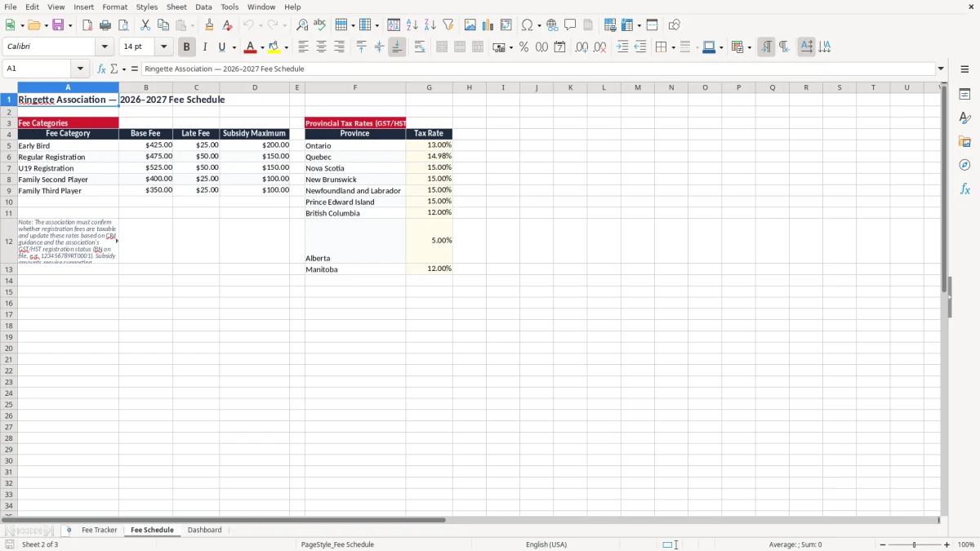The height and width of the screenshot is (551, 980).
Task: Click the Sort Descending icon
Action: 430,25
